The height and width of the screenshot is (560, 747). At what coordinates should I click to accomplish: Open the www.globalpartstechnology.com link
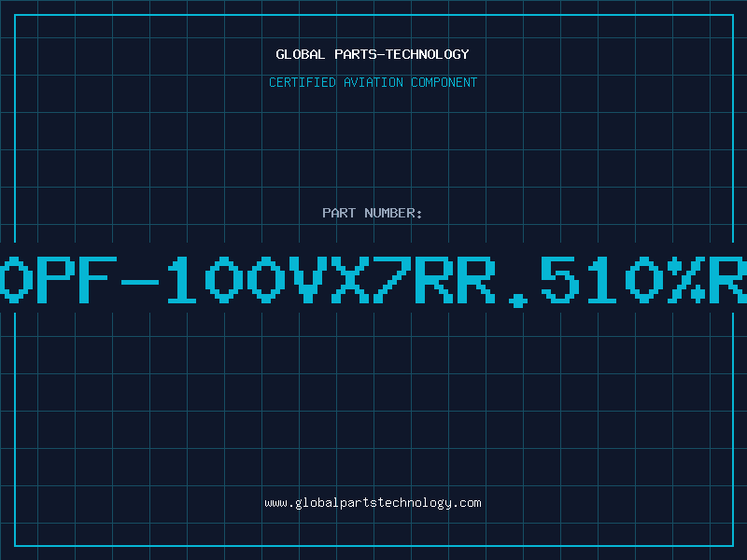pos(373,503)
